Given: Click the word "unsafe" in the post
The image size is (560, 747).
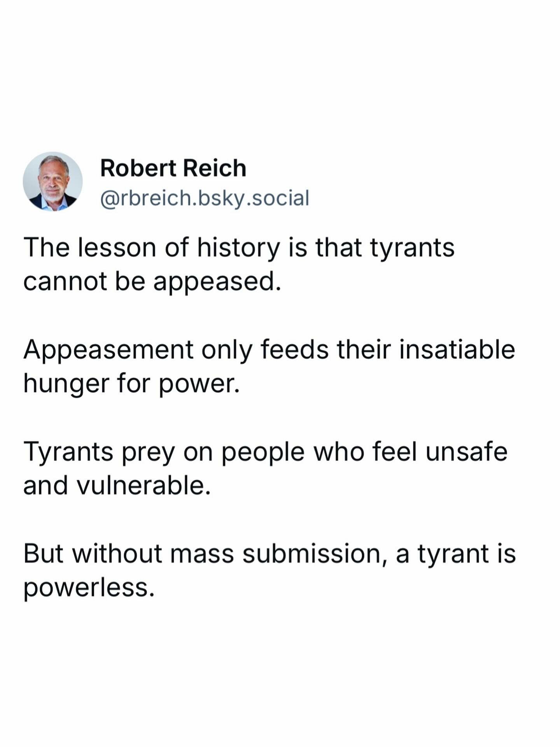Looking at the screenshot, I should point(467,452).
